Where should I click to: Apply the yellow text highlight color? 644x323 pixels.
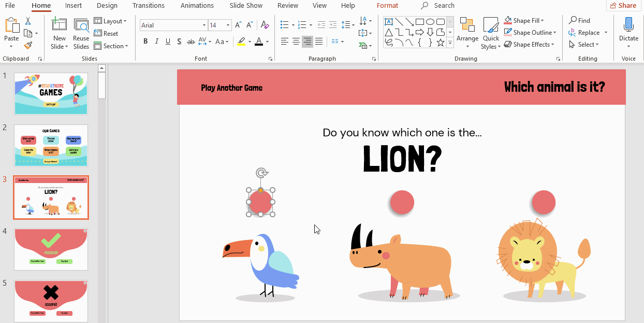click(241, 41)
